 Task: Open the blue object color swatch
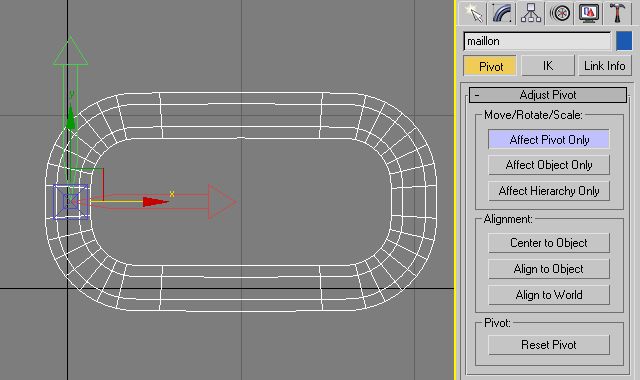click(x=624, y=41)
